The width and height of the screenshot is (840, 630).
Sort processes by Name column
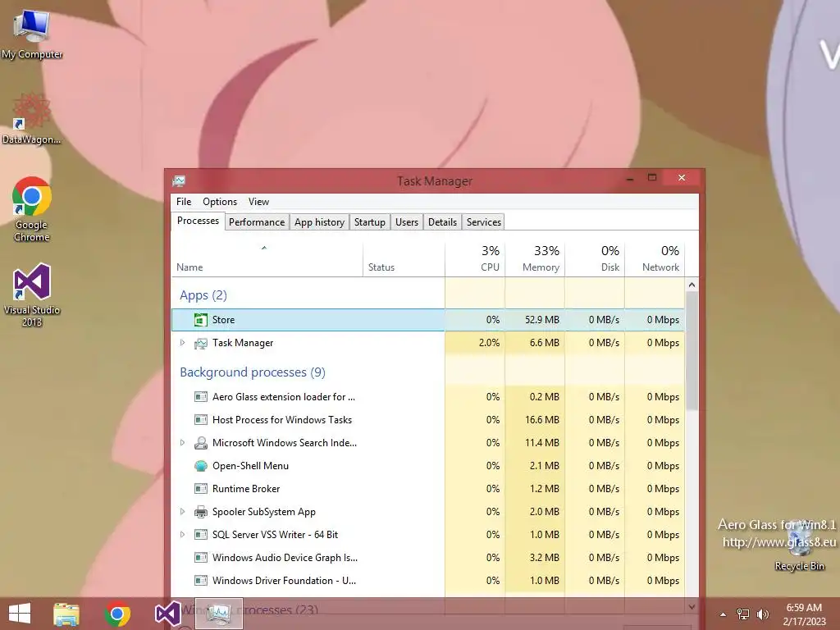click(x=267, y=260)
